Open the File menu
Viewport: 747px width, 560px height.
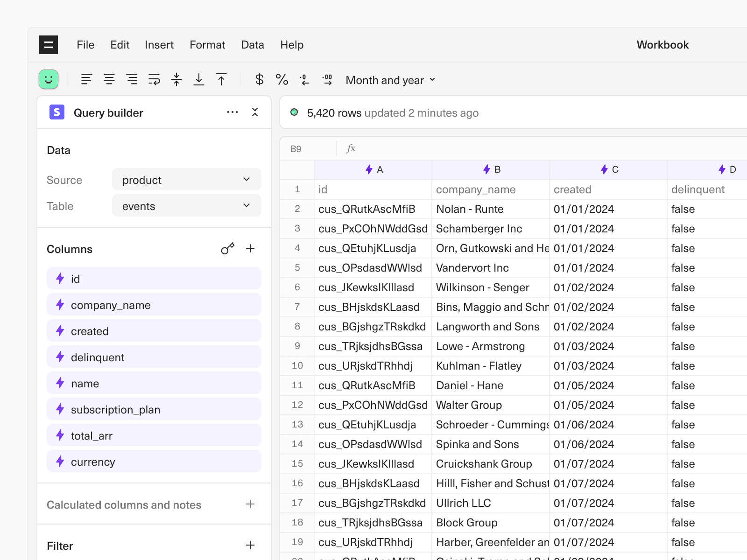tap(85, 45)
